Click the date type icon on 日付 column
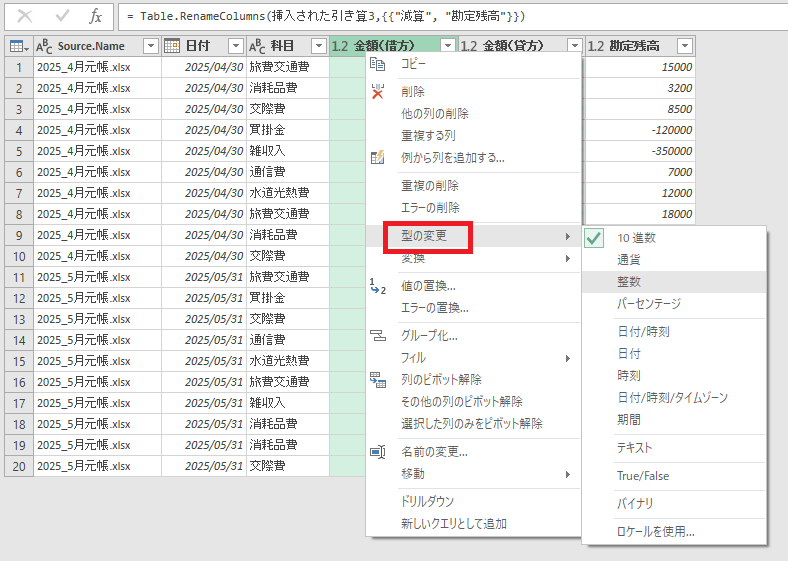 [172, 46]
